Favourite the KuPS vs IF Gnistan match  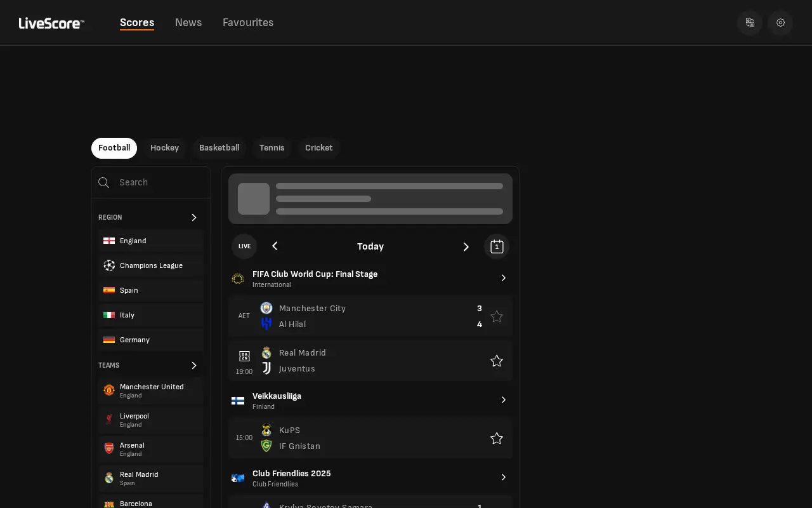click(x=497, y=438)
